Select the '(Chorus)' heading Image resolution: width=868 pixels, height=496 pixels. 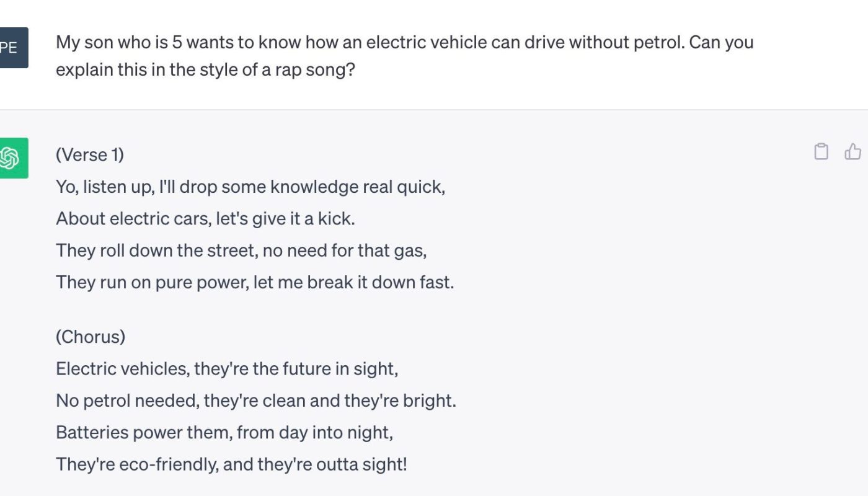(x=91, y=337)
